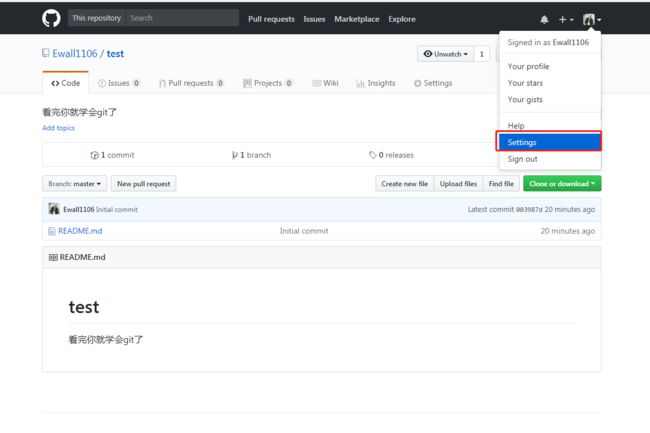Image resolution: width=650 pixels, height=433 pixels.
Task: Open the test repository name link
Action: tap(115, 53)
